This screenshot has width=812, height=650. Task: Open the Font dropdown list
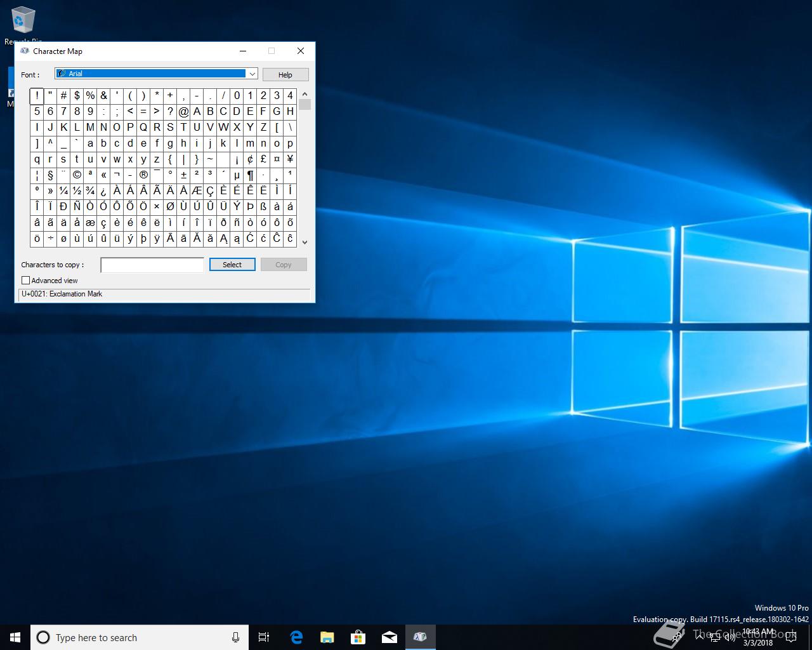pos(252,74)
